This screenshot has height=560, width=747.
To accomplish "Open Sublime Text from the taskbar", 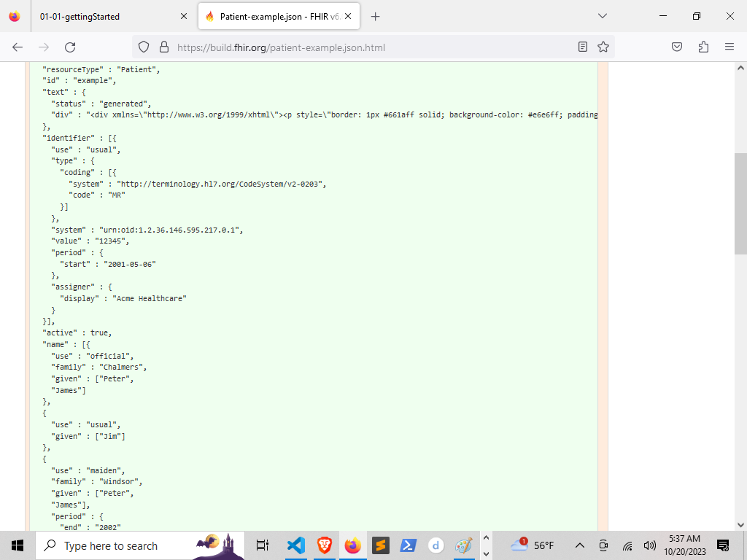I will click(x=381, y=545).
